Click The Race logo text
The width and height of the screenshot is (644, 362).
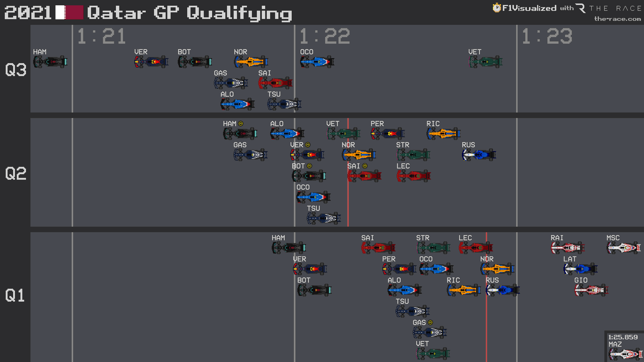(x=615, y=8)
